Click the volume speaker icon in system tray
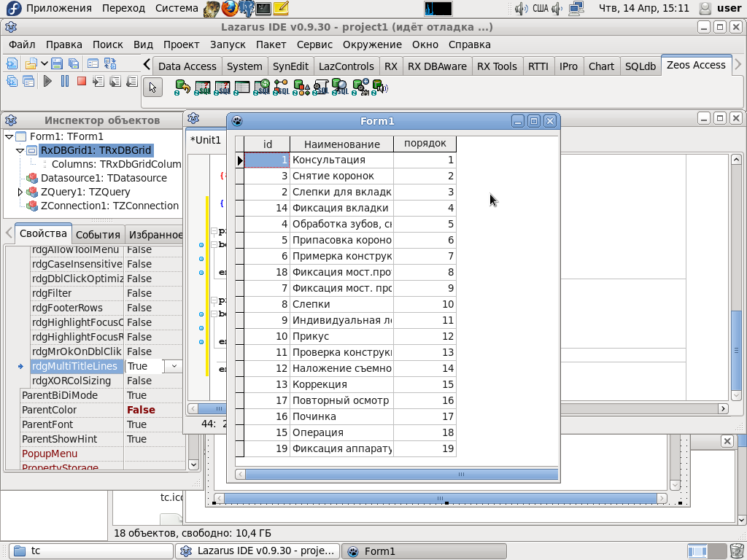Screen dimensions: 747x560 pyautogui.click(x=521, y=9)
